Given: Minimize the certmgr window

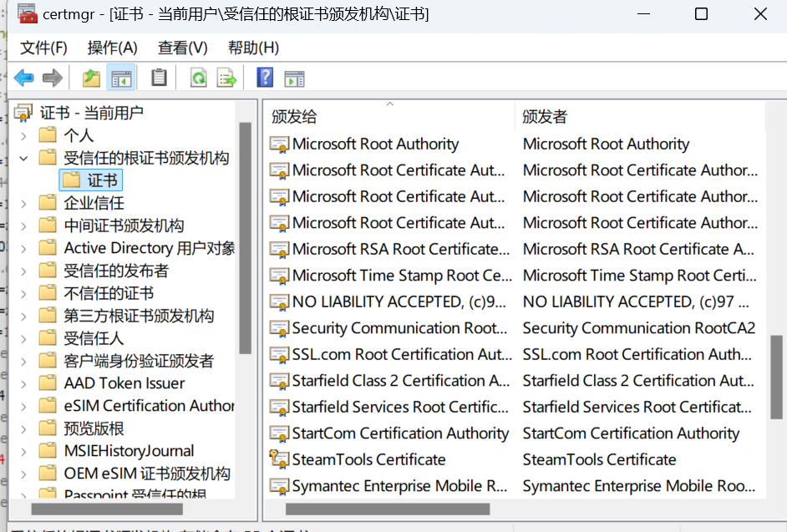Looking at the screenshot, I should 643,14.
